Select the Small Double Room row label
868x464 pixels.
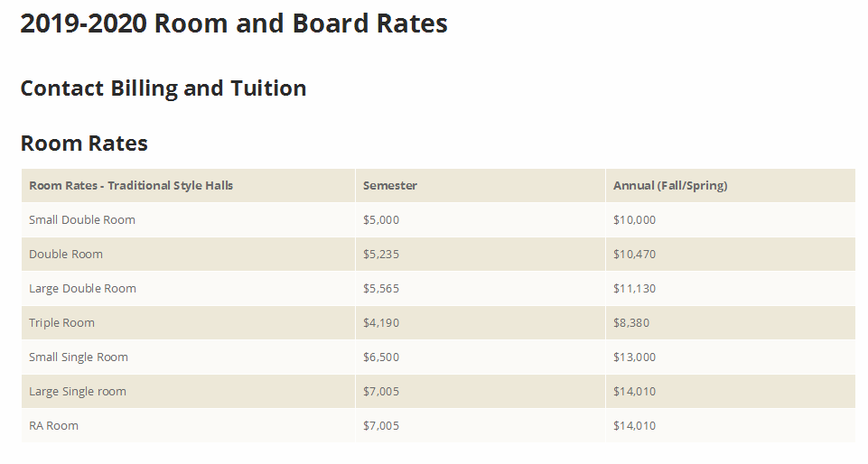coord(82,219)
